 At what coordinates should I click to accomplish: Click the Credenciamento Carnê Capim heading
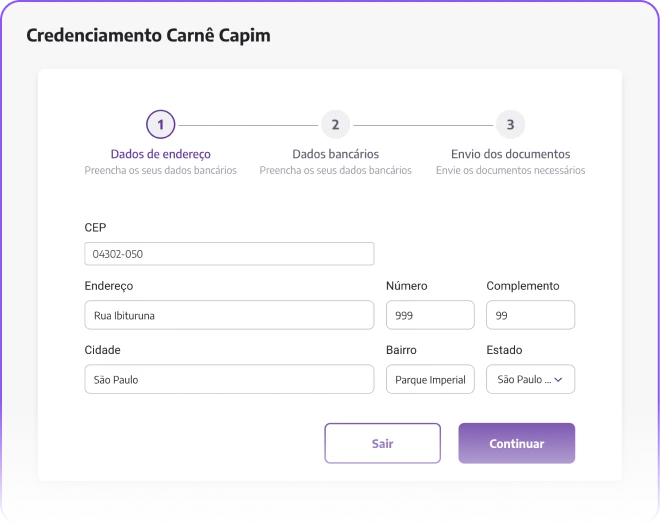tap(148, 35)
